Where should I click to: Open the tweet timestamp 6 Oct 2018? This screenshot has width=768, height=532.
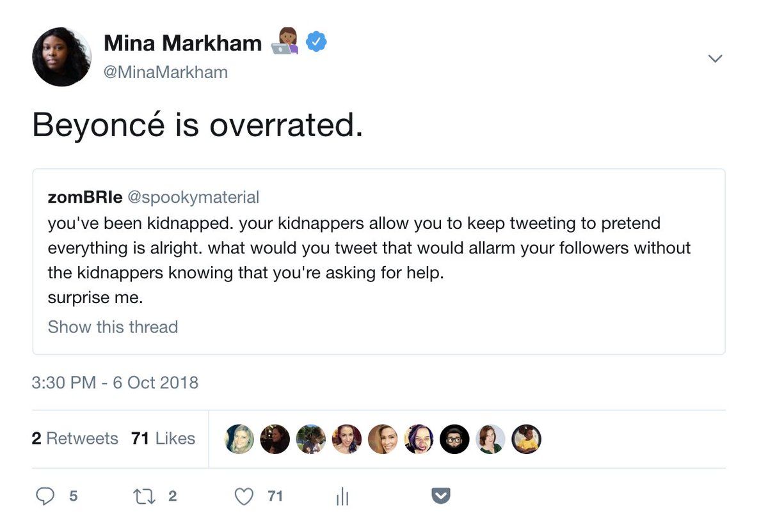pyautogui.click(x=115, y=383)
